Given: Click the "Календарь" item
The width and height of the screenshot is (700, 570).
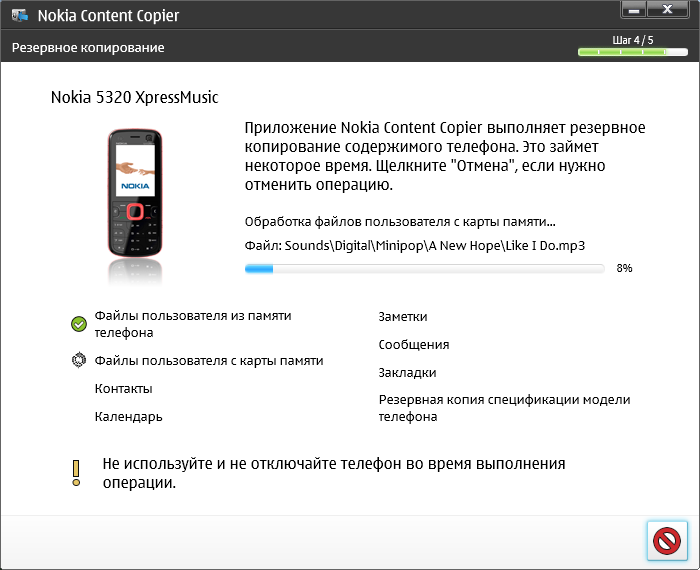Looking at the screenshot, I should pyautogui.click(x=129, y=417).
